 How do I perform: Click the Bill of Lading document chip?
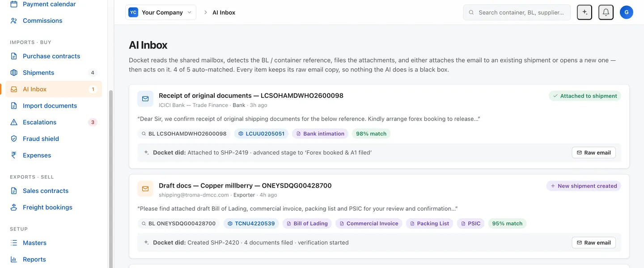pos(307,223)
